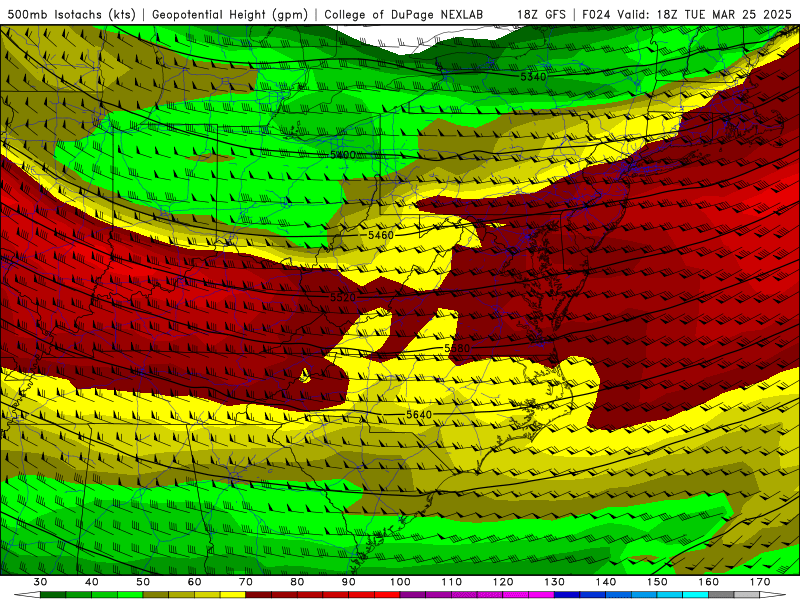Click the 80 value on the color scale

tap(297, 582)
